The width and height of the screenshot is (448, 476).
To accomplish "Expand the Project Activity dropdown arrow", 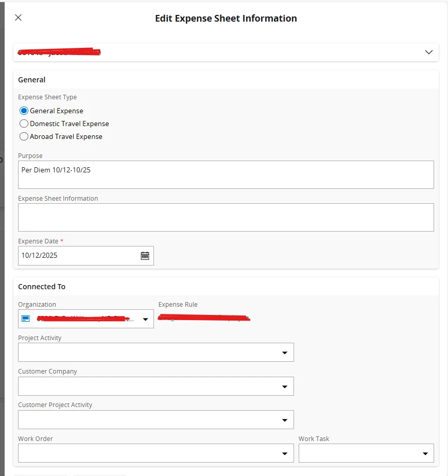I will (284, 352).
